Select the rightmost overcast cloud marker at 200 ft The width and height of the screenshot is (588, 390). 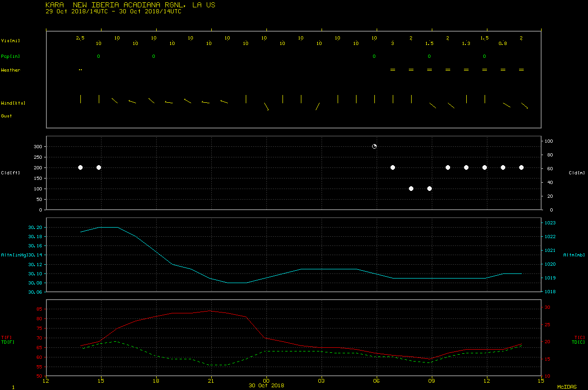click(521, 167)
